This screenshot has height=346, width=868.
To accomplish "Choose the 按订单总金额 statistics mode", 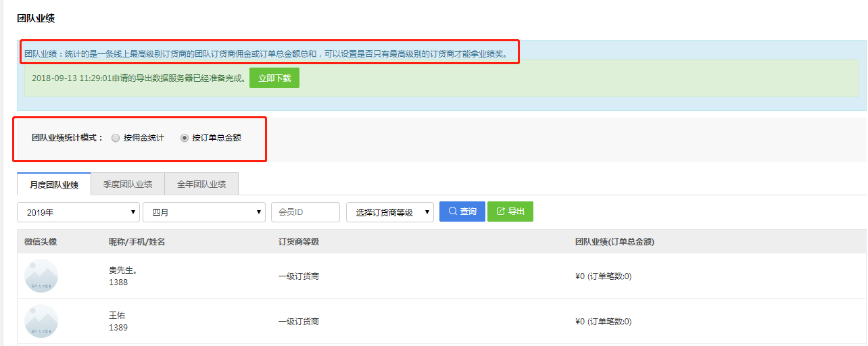I will point(185,138).
